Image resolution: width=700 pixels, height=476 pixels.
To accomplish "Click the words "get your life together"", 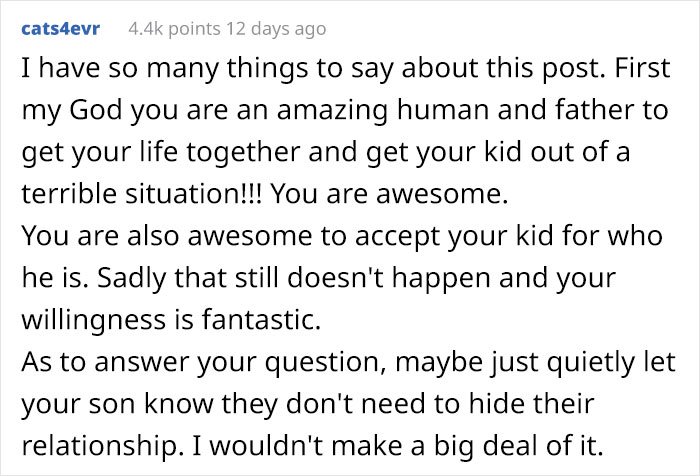I will click(x=161, y=152).
